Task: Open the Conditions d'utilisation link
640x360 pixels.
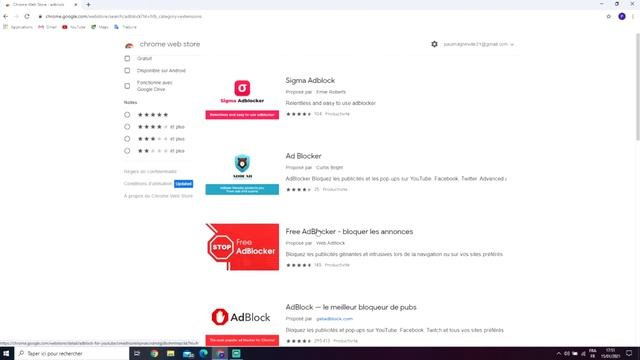Action: coord(148,184)
